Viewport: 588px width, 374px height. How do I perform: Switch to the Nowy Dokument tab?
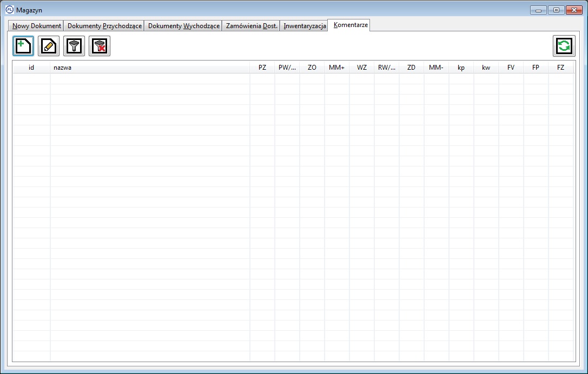(x=36, y=26)
